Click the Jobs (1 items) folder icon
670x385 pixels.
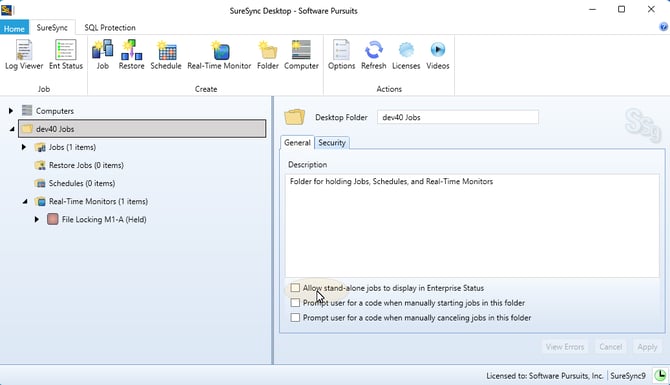click(x=40, y=147)
